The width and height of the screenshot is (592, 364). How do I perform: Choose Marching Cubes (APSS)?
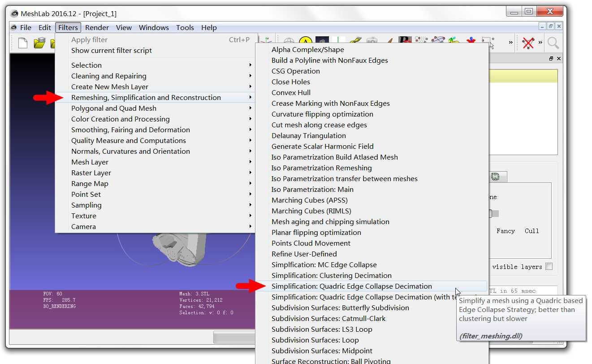(x=372, y=200)
